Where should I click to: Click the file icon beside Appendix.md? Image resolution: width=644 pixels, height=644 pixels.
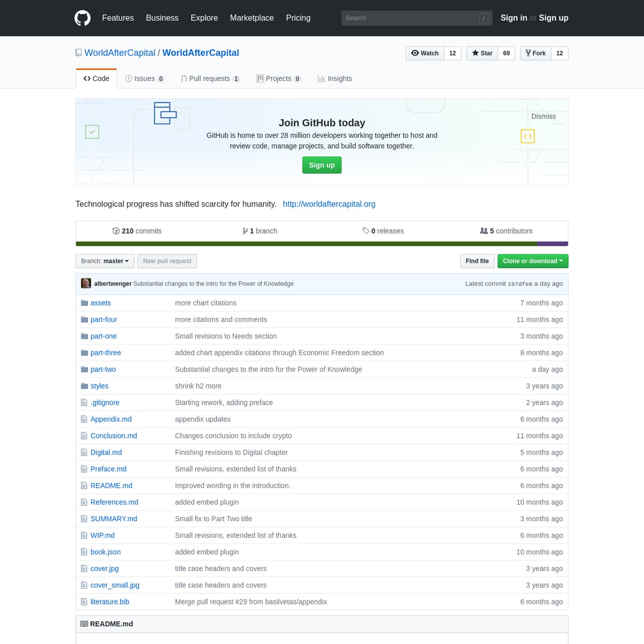click(84, 419)
